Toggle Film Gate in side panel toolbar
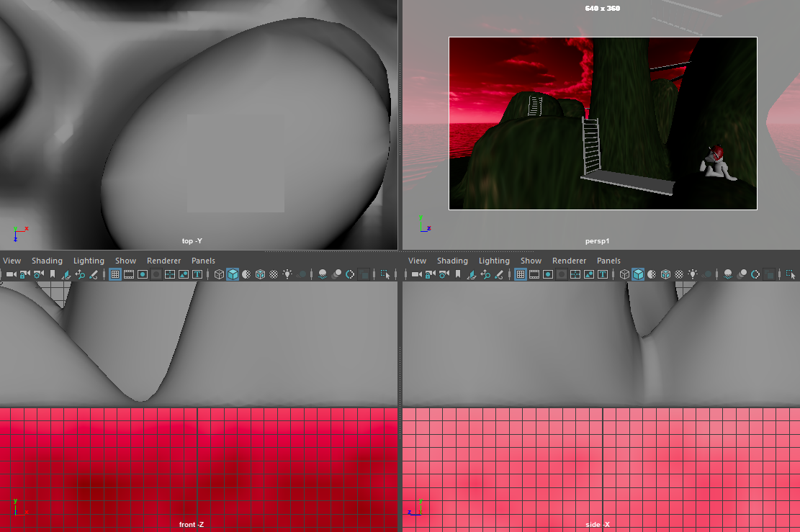Viewport: 800px width, 532px height. tap(534, 274)
